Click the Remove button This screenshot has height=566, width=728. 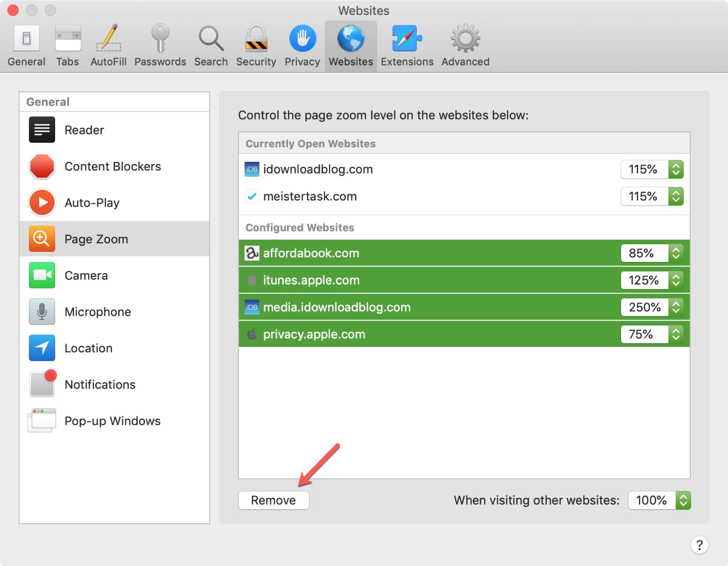coord(273,500)
